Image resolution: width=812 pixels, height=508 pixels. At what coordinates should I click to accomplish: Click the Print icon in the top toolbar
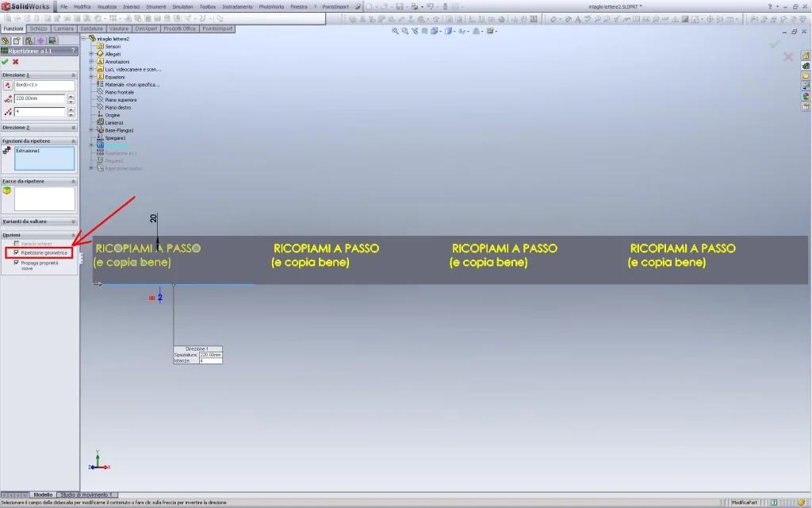click(x=414, y=6)
